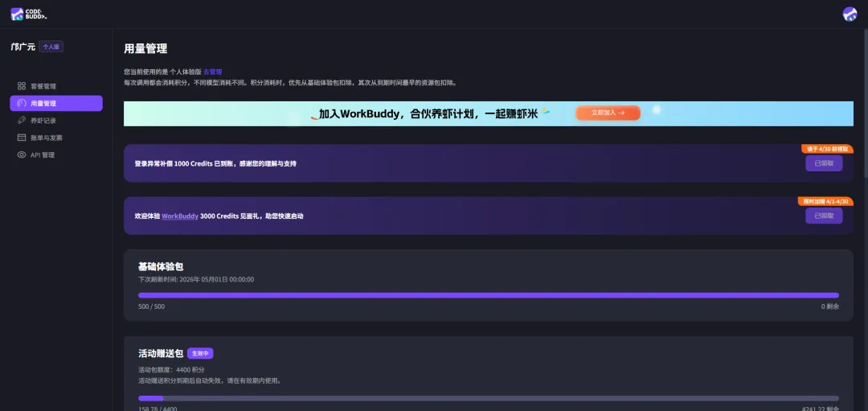Click the 套餐管理 grid icon
The image size is (868, 411).
[22, 86]
